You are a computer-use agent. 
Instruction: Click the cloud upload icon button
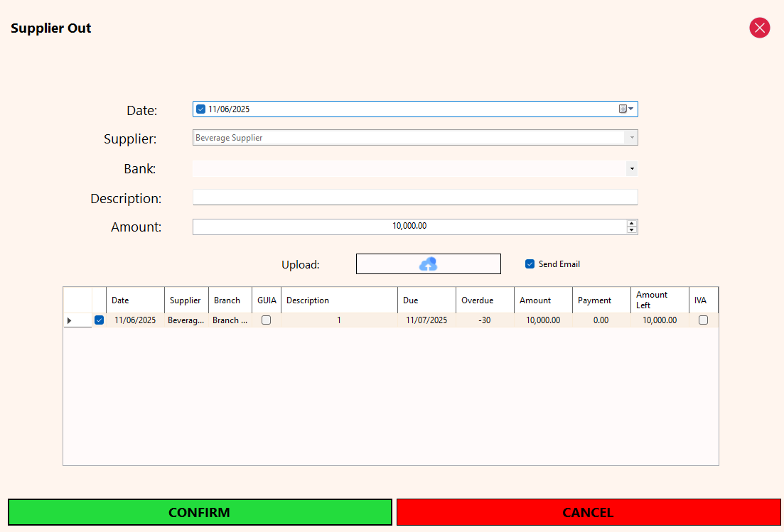pos(428,264)
